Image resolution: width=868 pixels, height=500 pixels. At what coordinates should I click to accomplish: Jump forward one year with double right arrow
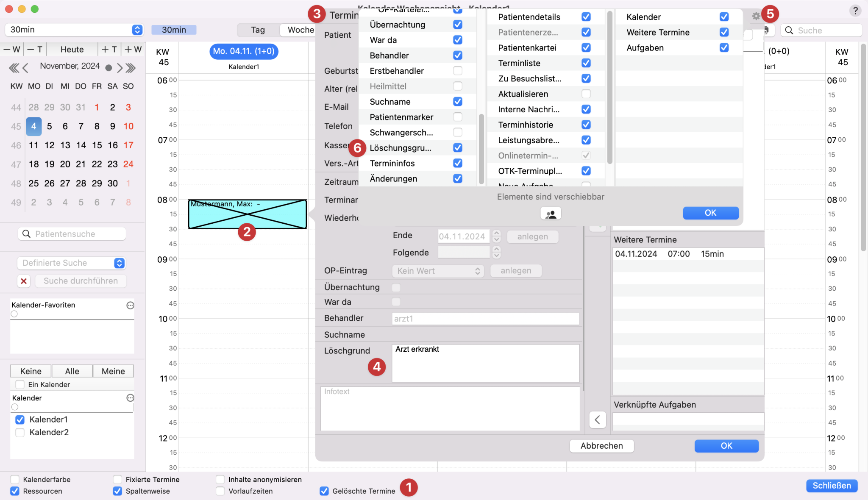tap(131, 67)
